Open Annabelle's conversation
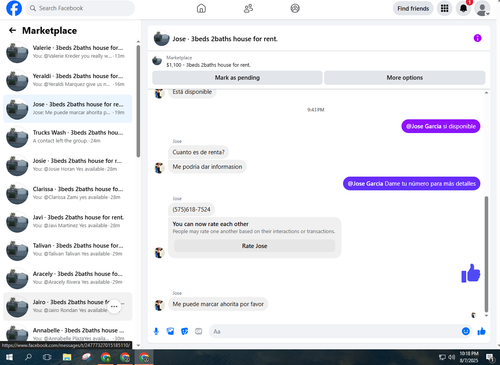 pyautogui.click(x=68, y=334)
